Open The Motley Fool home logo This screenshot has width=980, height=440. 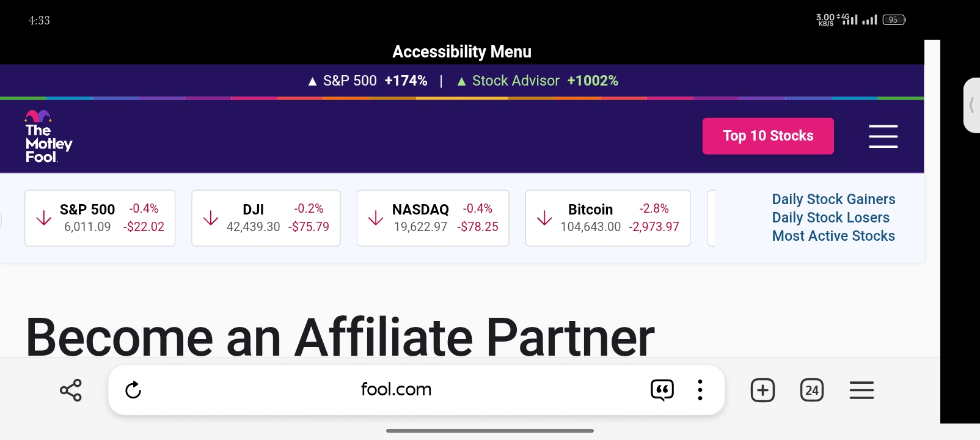pyautogui.click(x=49, y=136)
